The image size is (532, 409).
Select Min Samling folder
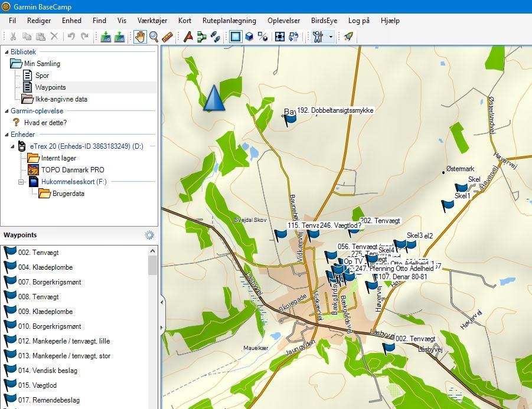42,64
